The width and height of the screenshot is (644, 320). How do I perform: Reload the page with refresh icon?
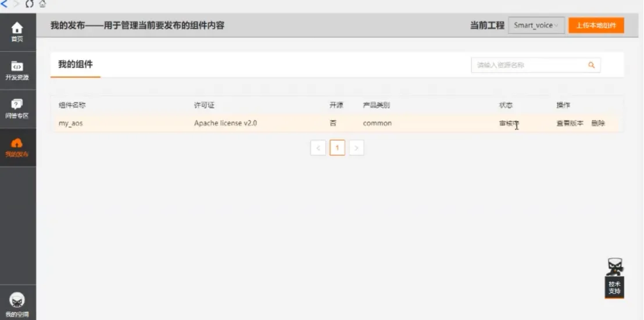pos(29,4)
